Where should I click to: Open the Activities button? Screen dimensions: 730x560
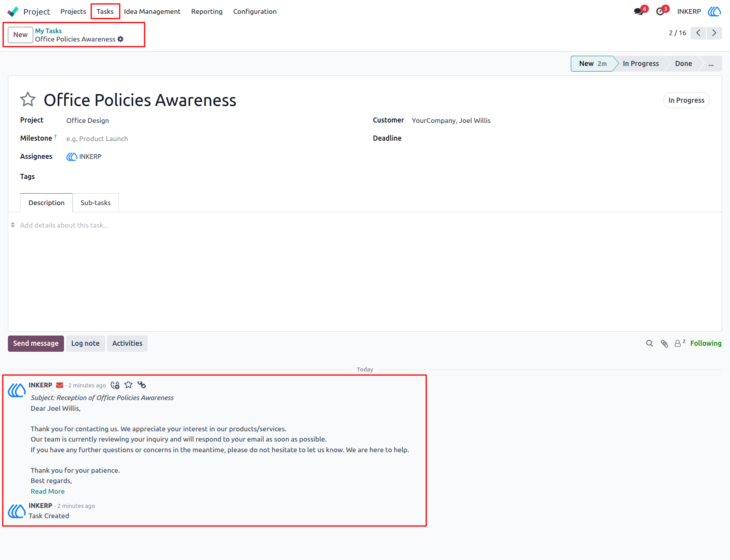(127, 343)
